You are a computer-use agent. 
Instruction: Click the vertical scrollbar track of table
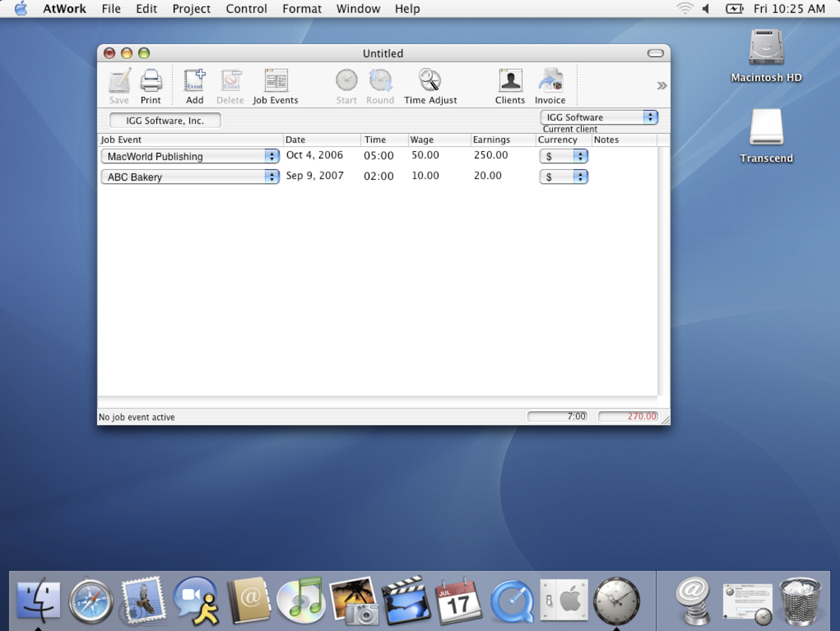tap(663, 273)
